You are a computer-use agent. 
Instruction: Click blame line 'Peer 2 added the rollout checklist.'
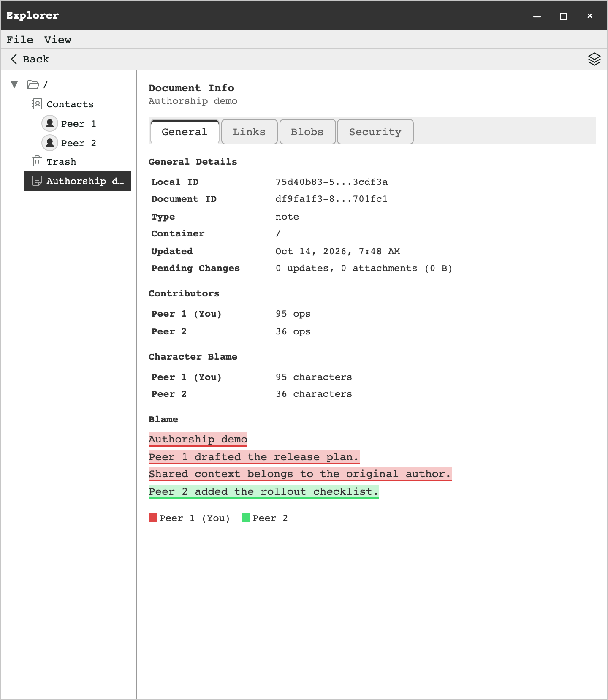(264, 492)
